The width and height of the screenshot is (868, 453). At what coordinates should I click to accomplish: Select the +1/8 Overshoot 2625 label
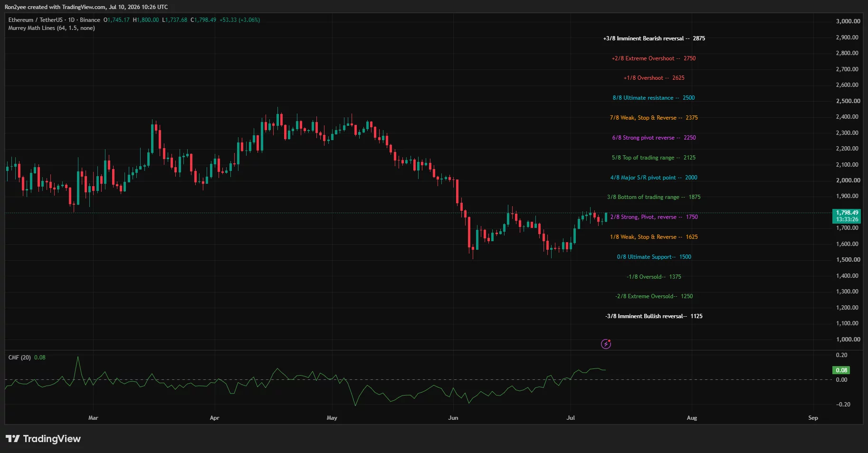tap(654, 78)
